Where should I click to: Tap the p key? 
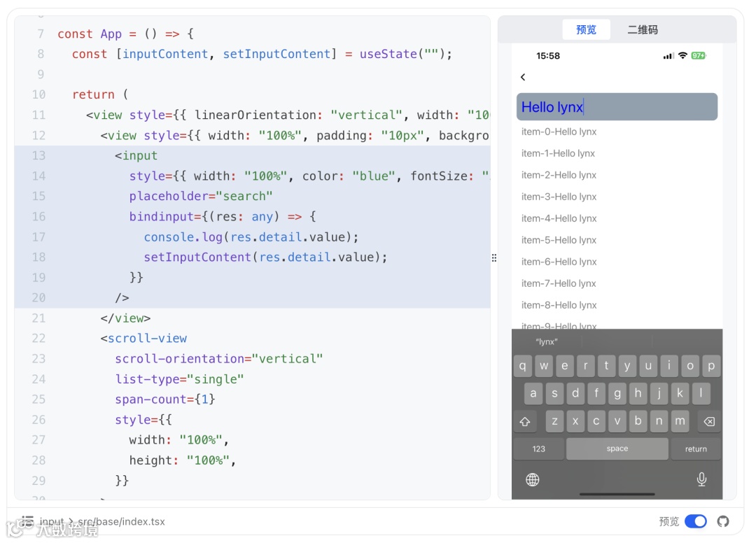click(711, 366)
